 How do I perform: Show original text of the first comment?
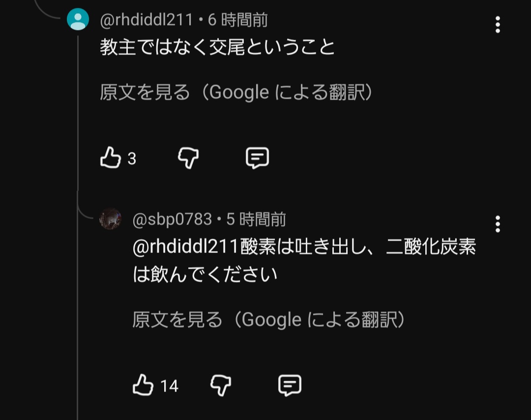tap(236, 92)
